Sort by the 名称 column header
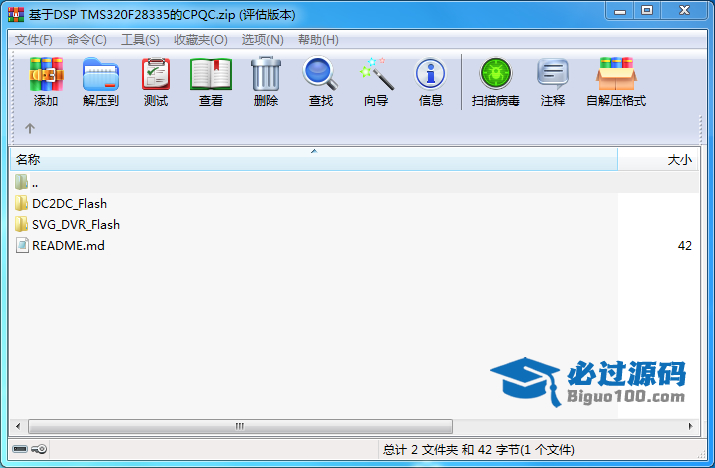Viewport: 715px width, 468px height. coord(314,160)
